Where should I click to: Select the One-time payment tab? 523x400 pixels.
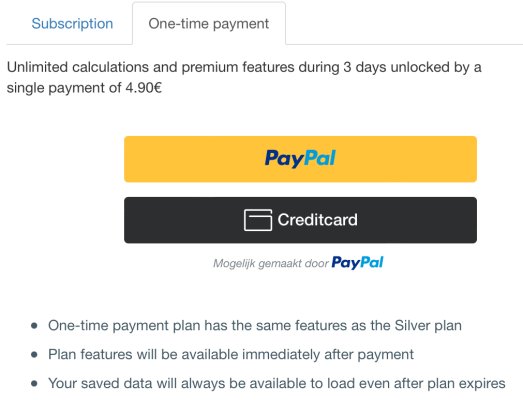coord(209,23)
